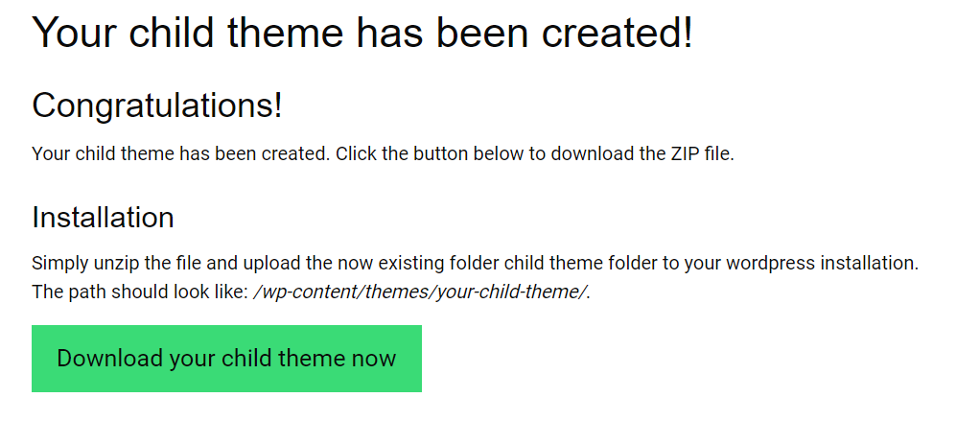
Task: Click the Download your child theme now button
Action: point(226,359)
